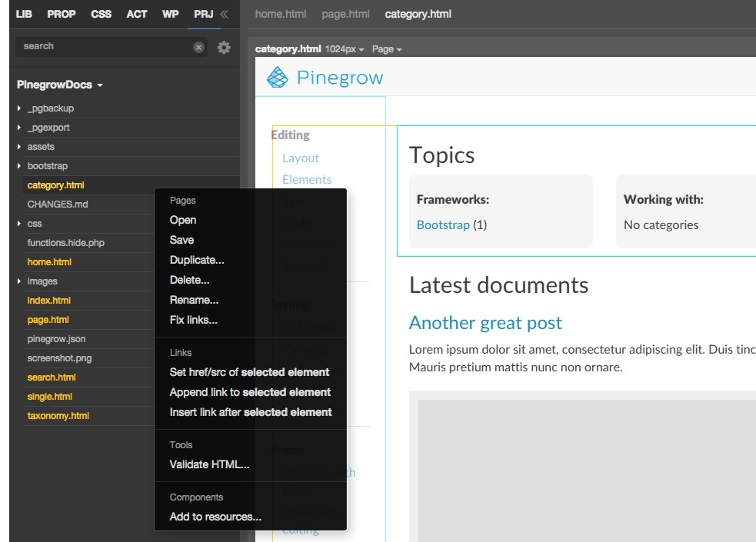Choose Append link to selected element
756x542 pixels.
click(250, 392)
